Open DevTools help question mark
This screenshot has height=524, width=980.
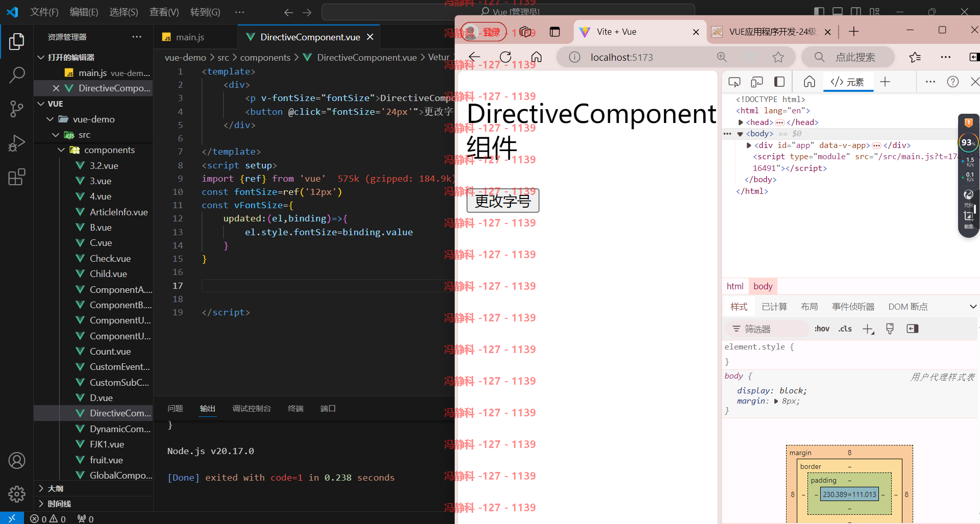(x=953, y=82)
